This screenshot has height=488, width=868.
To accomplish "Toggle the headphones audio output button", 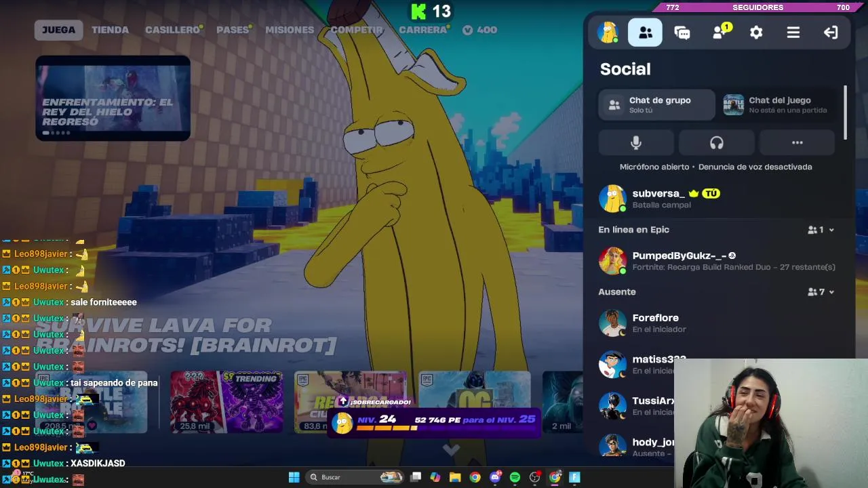I will [x=717, y=143].
